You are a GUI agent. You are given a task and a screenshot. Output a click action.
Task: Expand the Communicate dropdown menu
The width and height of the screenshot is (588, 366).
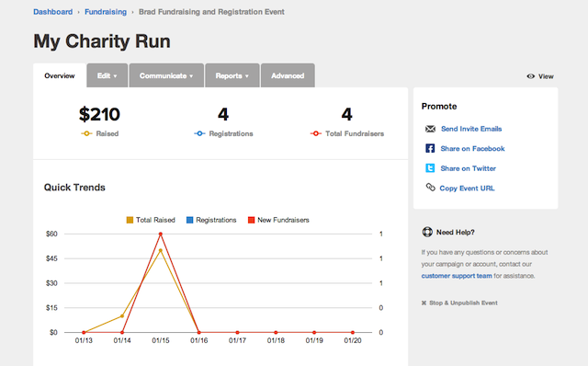tap(166, 75)
